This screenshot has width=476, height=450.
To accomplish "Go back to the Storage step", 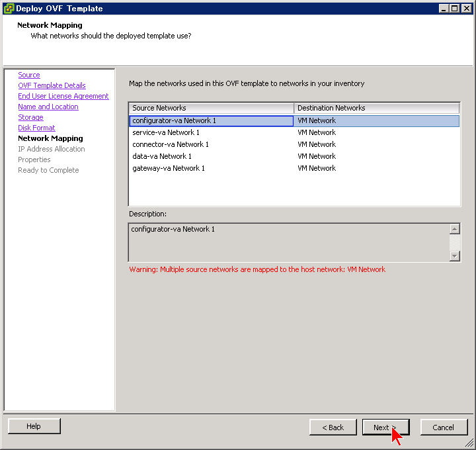I will pyautogui.click(x=30, y=117).
